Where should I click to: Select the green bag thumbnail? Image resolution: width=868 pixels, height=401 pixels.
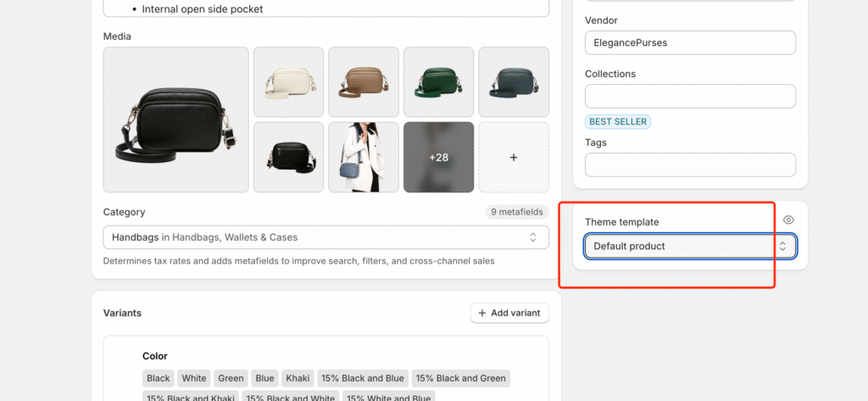pyautogui.click(x=438, y=82)
